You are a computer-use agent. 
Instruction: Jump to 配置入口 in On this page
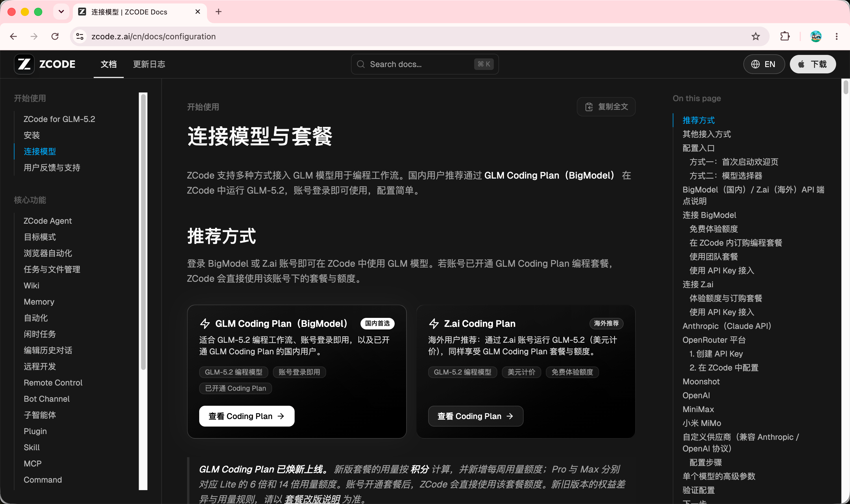point(699,148)
